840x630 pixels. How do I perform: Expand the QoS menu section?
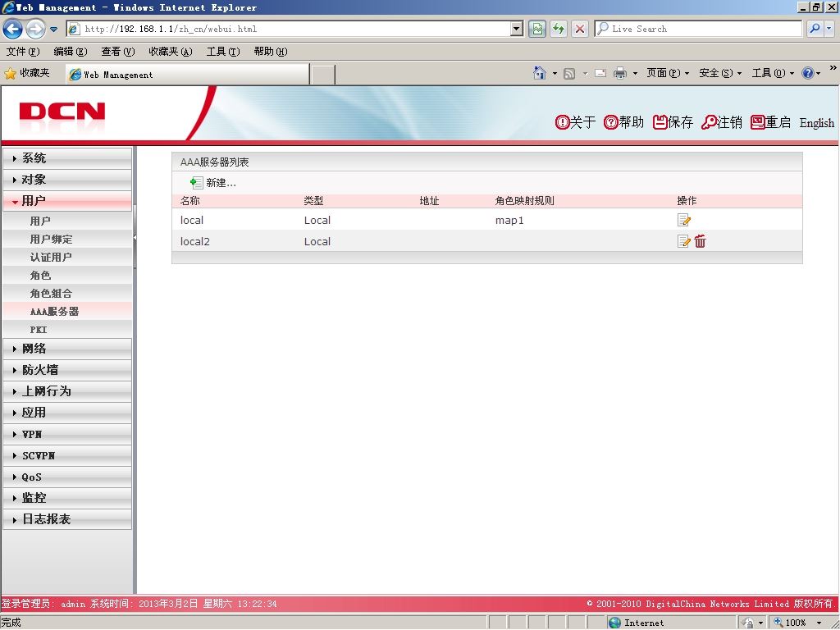tap(67, 477)
